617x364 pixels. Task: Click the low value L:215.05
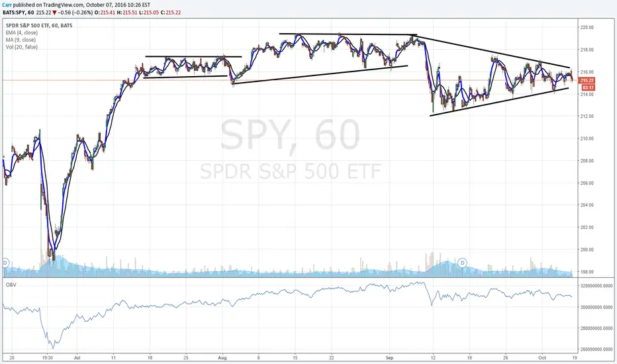[x=149, y=13]
